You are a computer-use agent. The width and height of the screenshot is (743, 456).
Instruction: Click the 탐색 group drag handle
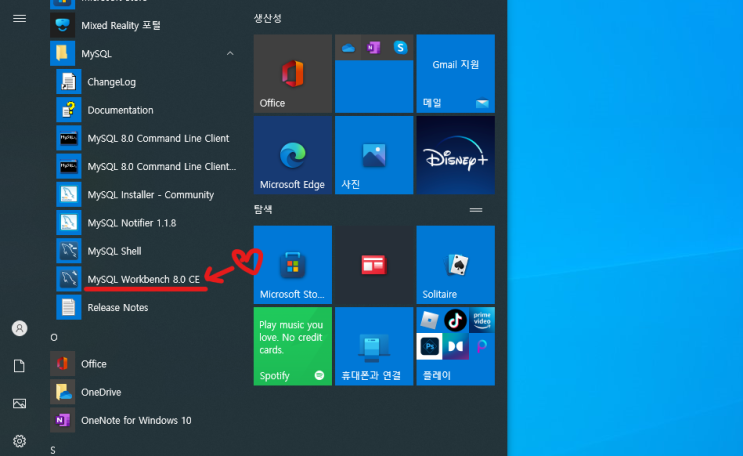coord(476,210)
